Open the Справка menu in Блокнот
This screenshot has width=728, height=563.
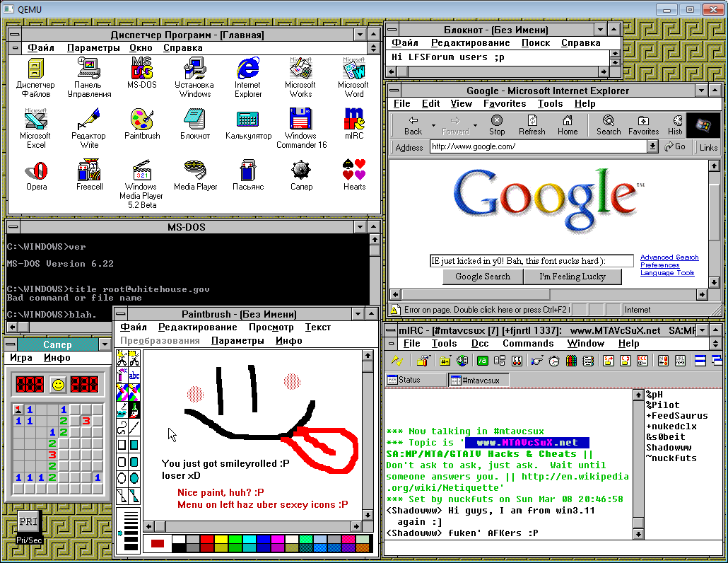point(581,42)
